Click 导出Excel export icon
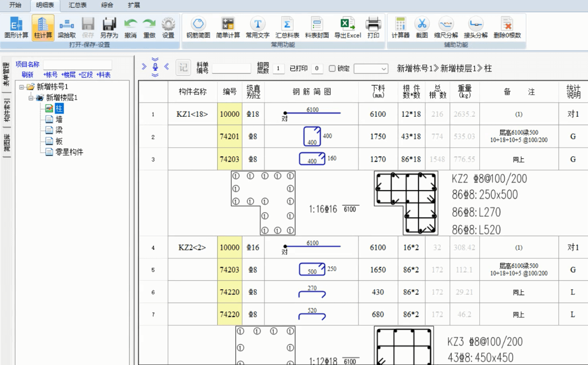588x365 pixels. tap(347, 24)
